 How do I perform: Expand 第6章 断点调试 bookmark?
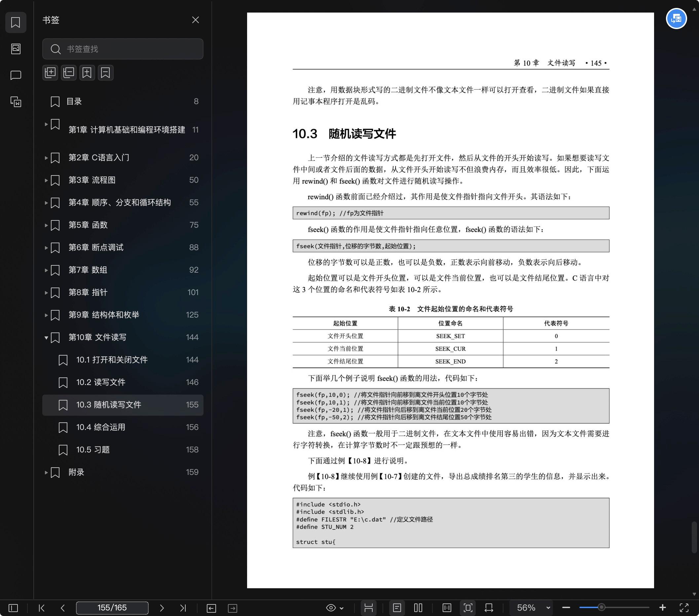point(46,248)
